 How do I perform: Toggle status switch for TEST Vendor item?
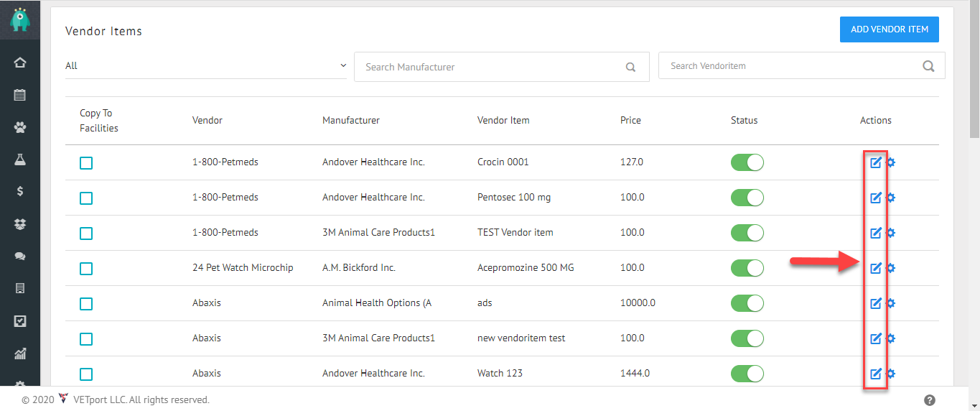[747, 233]
